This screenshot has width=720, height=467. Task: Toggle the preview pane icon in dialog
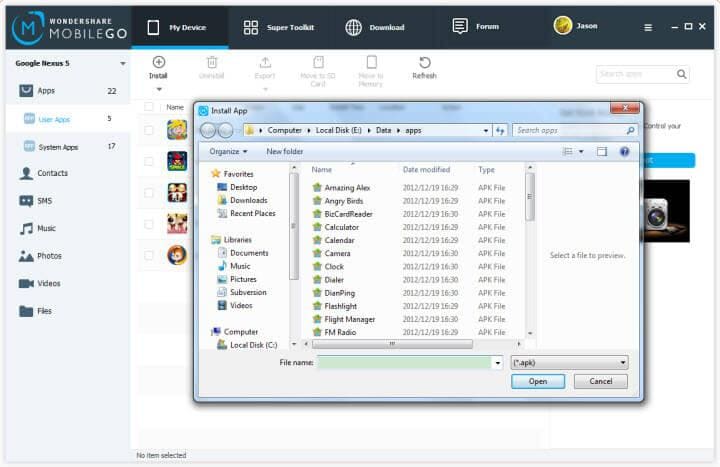(602, 152)
